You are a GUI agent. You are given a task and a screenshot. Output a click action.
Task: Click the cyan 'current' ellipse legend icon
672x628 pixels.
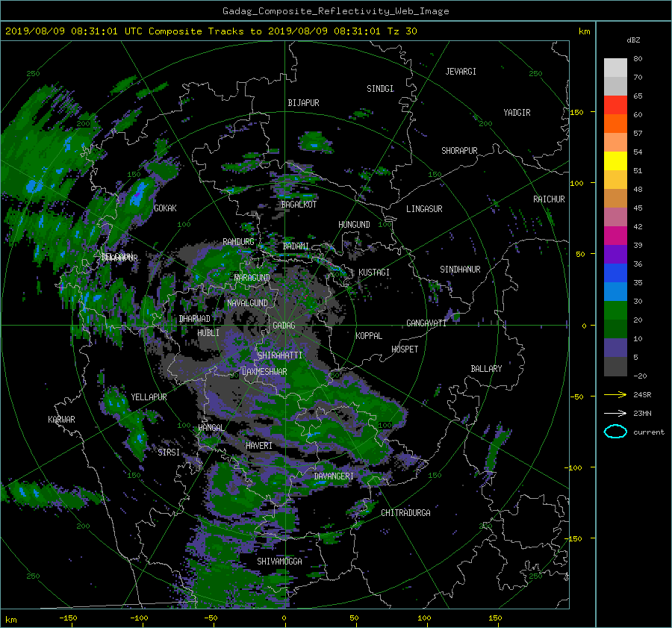coord(615,432)
